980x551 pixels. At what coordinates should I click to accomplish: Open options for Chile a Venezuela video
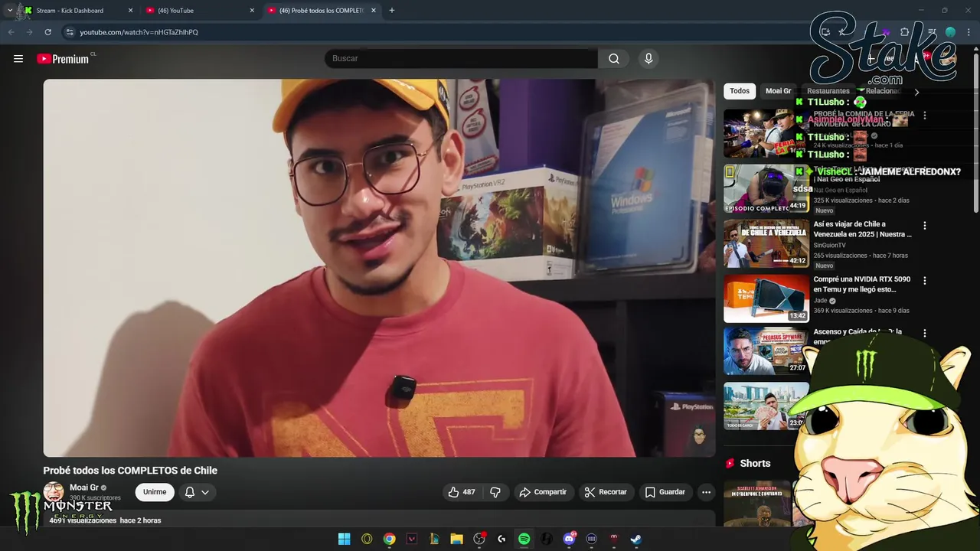click(924, 226)
